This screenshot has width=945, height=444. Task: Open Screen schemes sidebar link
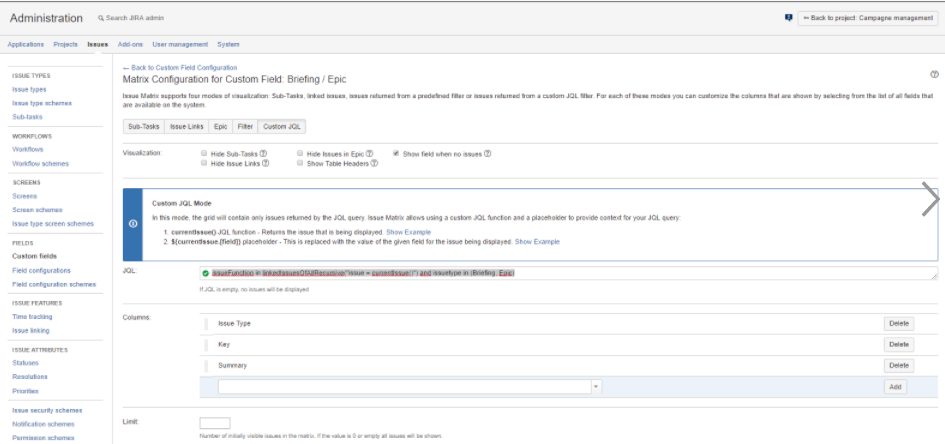37,210
